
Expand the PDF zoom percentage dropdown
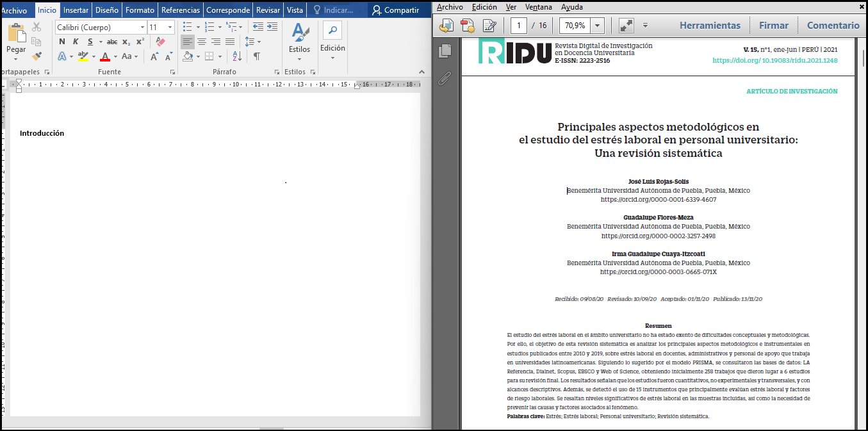tap(598, 26)
